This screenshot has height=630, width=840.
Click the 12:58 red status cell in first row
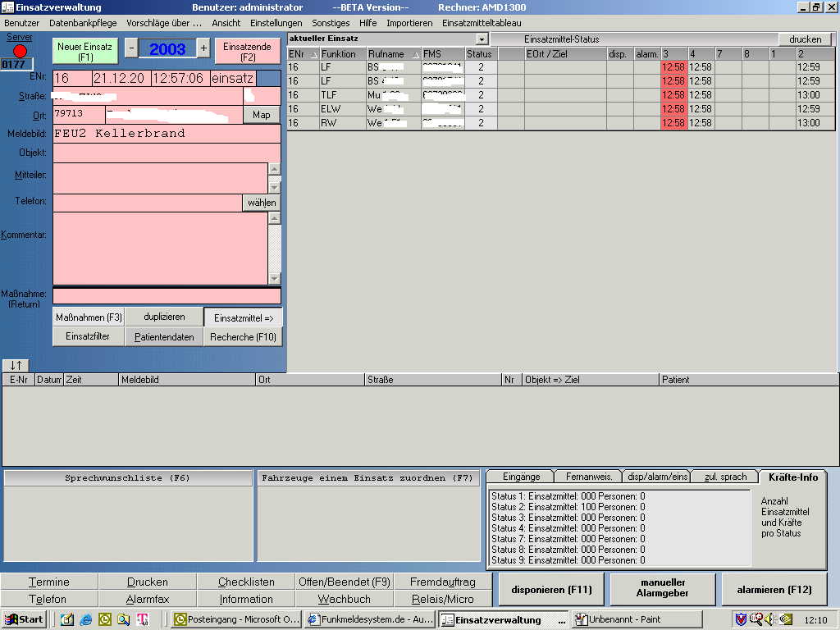point(673,67)
